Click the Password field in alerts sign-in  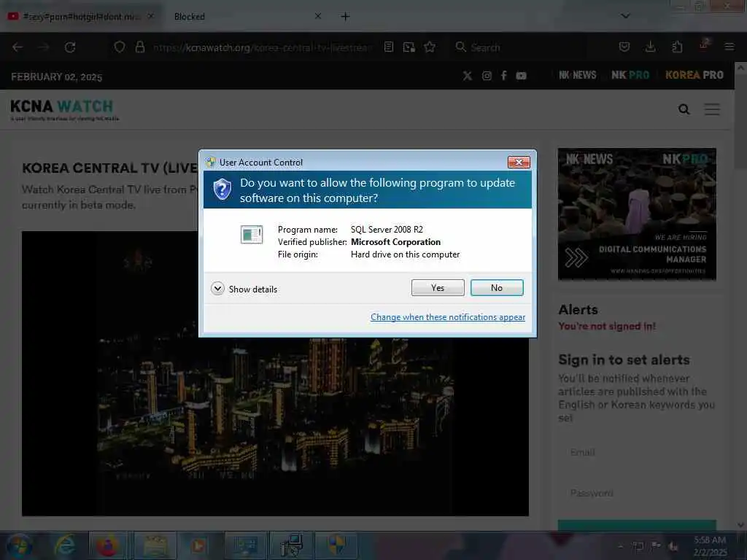point(637,493)
